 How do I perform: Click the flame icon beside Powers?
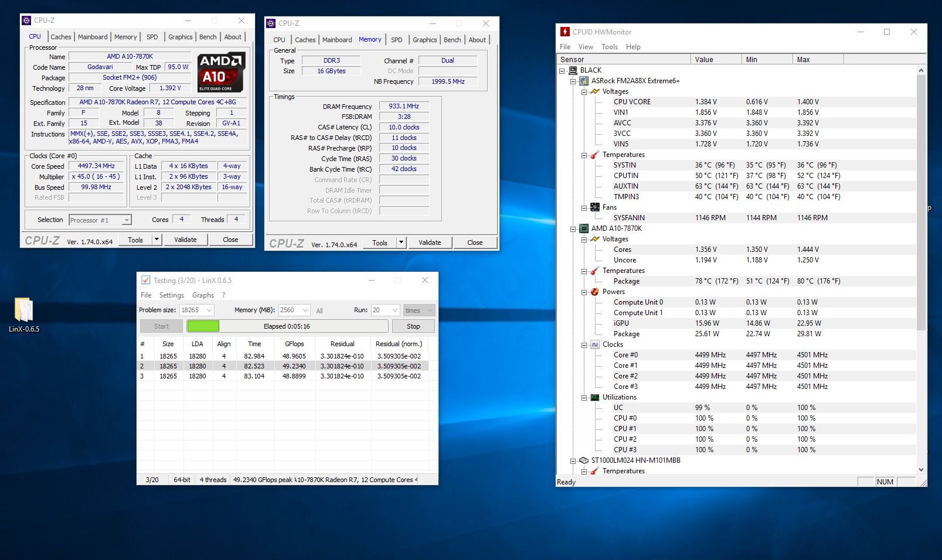(595, 292)
